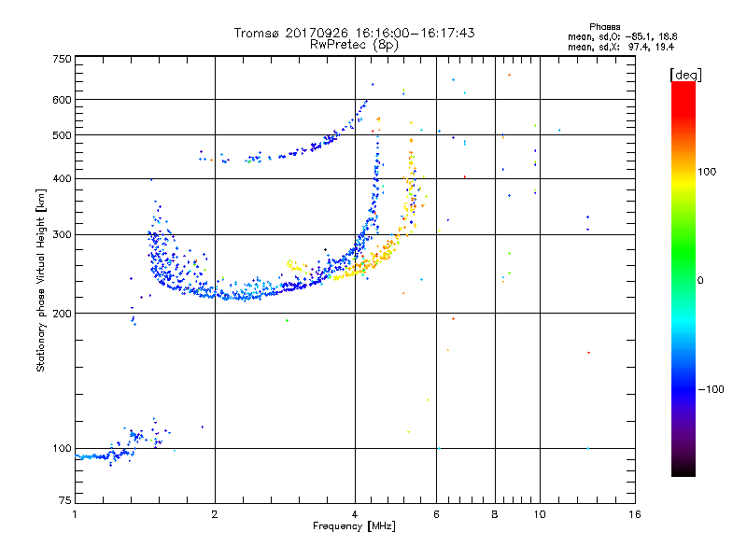747x560 pixels.
Task: Click the 'mean, sd,O: -85.1, 18.8' line
Action: 622,37
